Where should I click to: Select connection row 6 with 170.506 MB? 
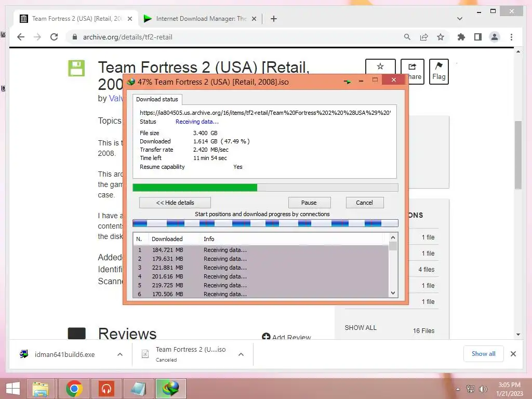[x=261, y=294]
